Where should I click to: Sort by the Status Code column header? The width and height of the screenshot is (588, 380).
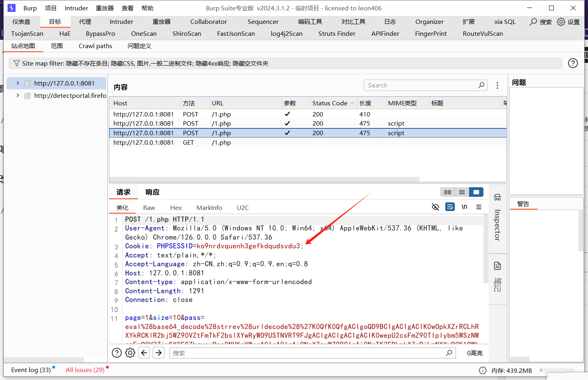[x=333, y=103]
